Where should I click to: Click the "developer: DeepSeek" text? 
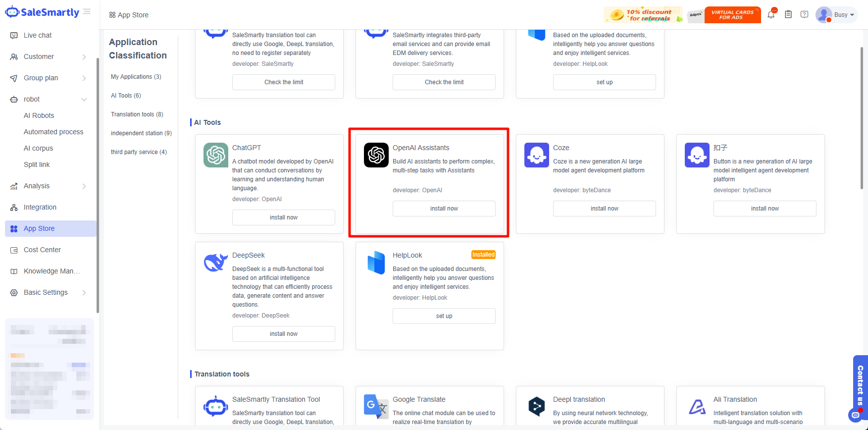pos(261,316)
